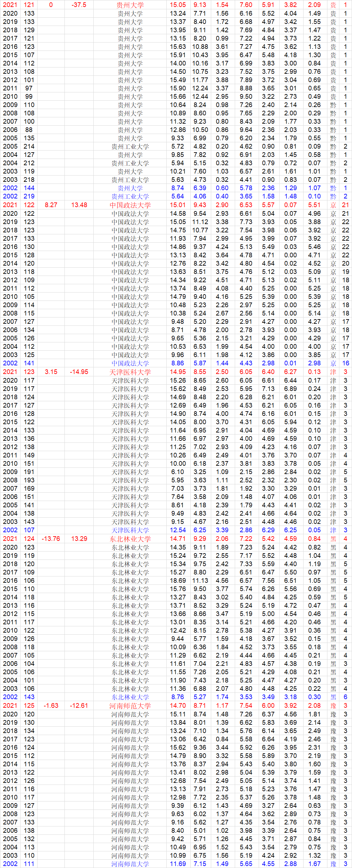Select the blue rank 141 of 中国政法大学
The image size is (352, 868).
point(29,363)
